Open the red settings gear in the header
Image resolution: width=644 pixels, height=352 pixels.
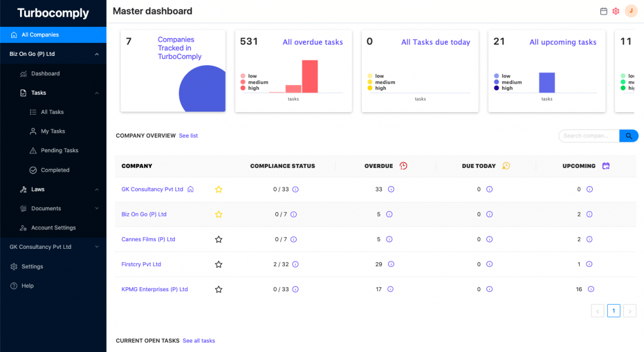point(616,11)
